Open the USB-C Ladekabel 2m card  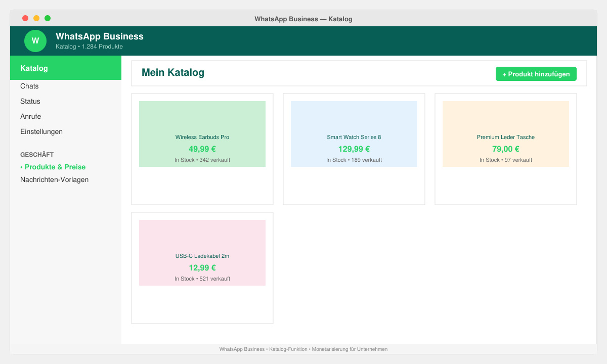[202, 268]
